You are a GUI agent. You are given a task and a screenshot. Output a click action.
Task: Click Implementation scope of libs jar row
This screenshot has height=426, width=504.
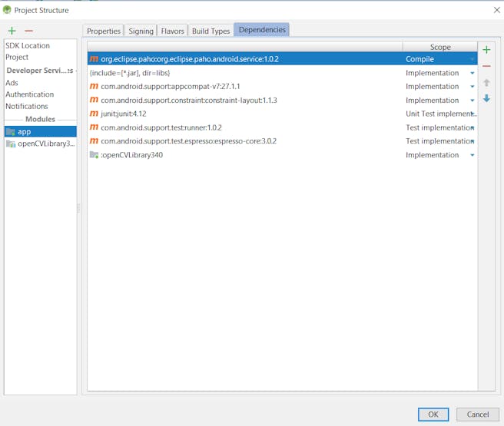[433, 73]
